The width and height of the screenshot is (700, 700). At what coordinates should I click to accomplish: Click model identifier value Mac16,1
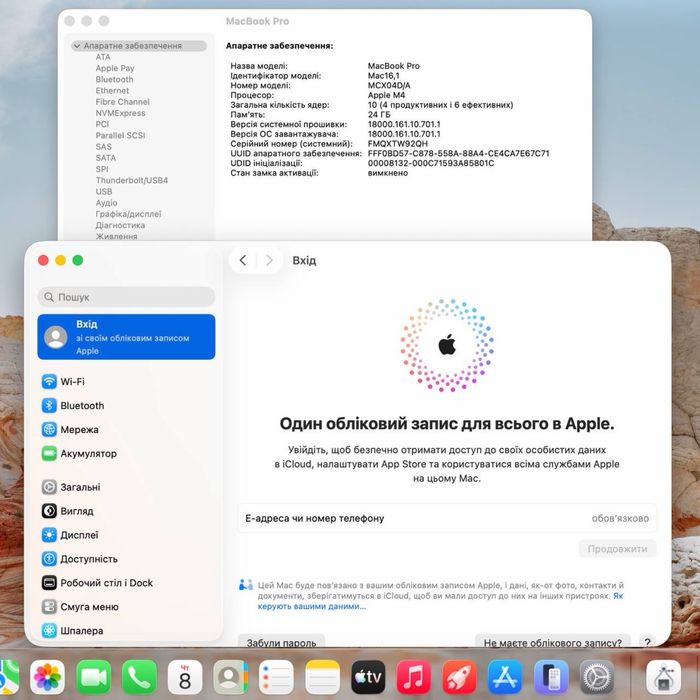click(383, 75)
